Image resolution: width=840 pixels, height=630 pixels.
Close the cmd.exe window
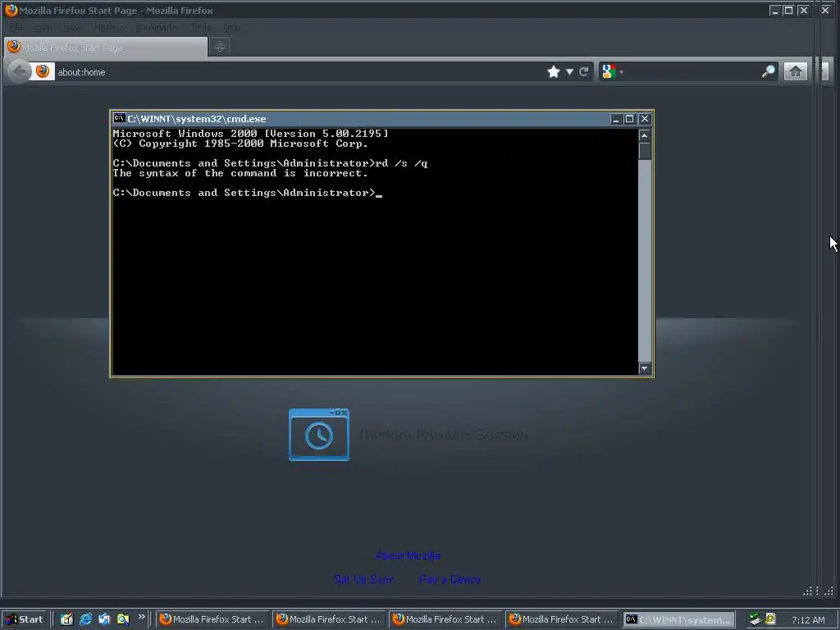click(x=645, y=119)
